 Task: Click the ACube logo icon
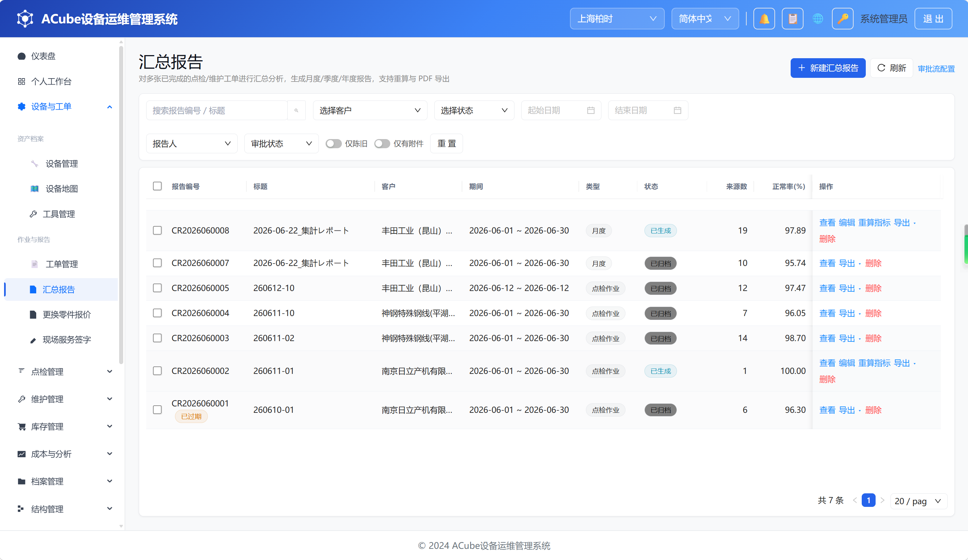[25, 18]
